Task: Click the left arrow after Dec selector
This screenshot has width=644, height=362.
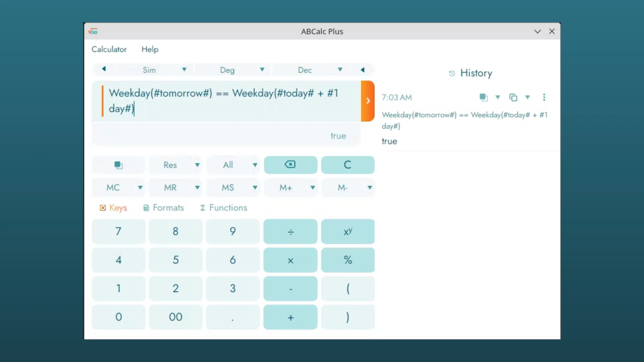Action: tap(363, 70)
